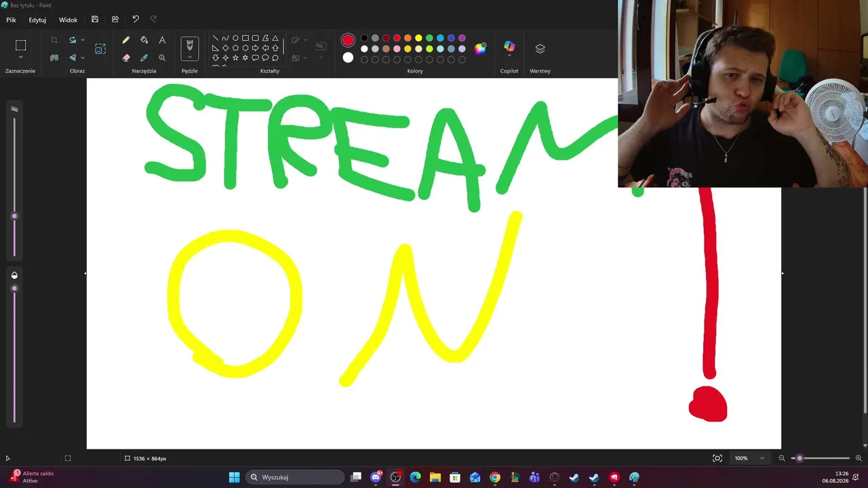This screenshot has width=868, height=488.
Task: Zoom out with the minus icon
Action: click(781, 458)
